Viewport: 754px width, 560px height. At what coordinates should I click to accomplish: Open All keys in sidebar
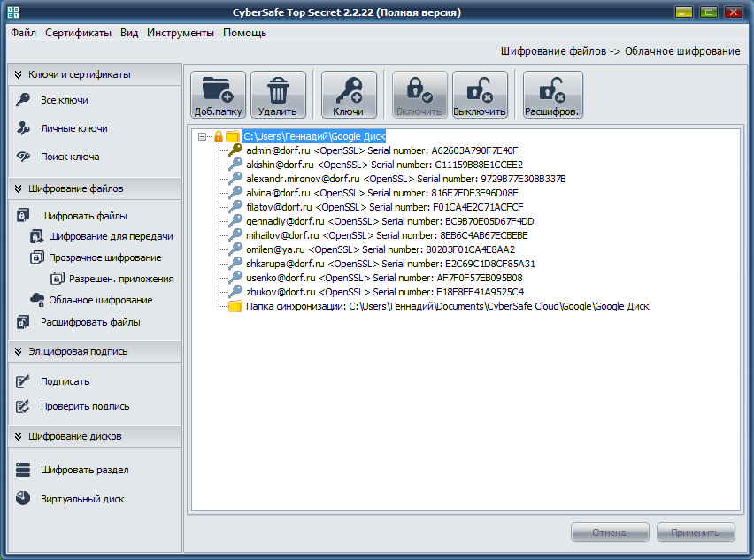(64, 100)
